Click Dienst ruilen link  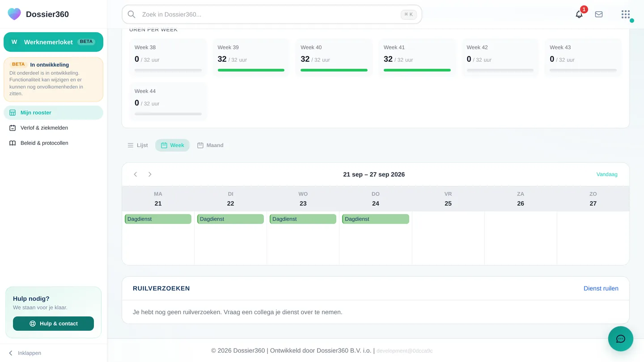coord(601,288)
